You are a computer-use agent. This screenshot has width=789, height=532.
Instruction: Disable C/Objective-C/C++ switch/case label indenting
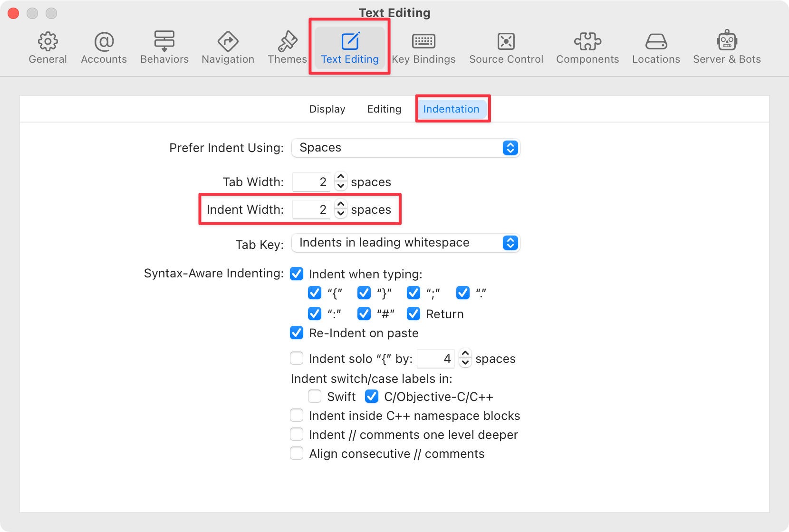(x=372, y=396)
